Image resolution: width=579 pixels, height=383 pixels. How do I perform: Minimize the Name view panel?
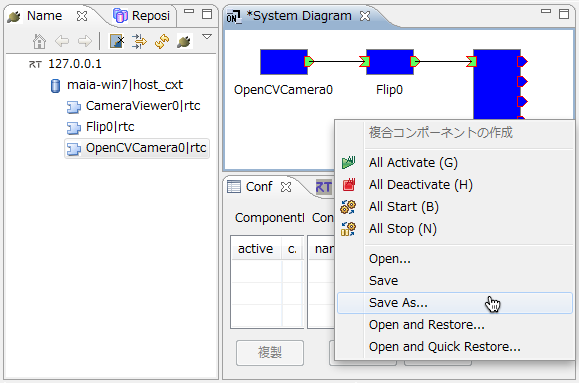pyautogui.click(x=189, y=12)
